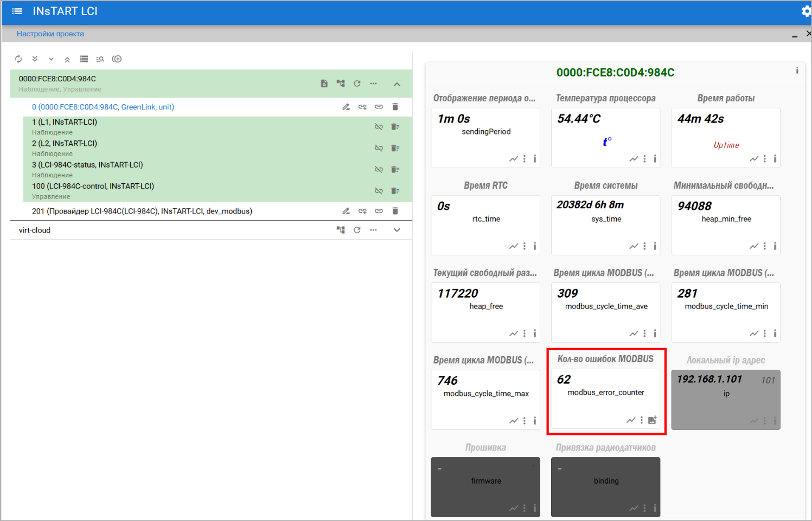This screenshot has width=812, height=521.
Task: Switch to list view in the tree toolbar
Action: tap(84, 59)
